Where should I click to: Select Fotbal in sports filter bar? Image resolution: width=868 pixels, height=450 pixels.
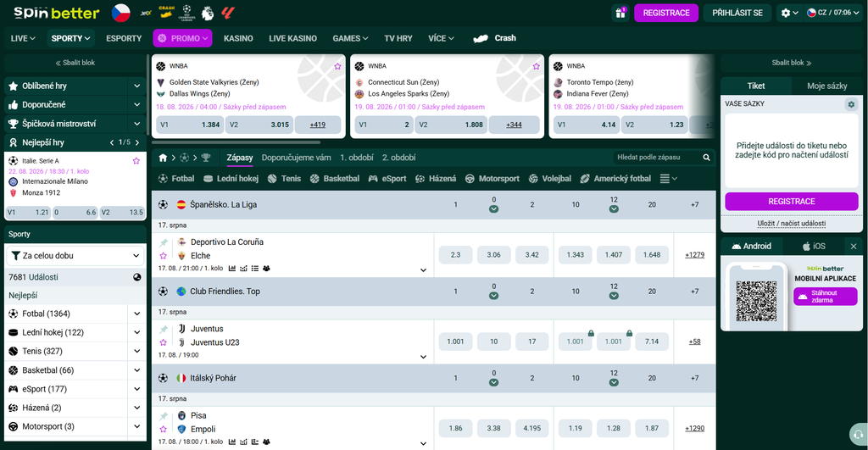click(x=176, y=179)
